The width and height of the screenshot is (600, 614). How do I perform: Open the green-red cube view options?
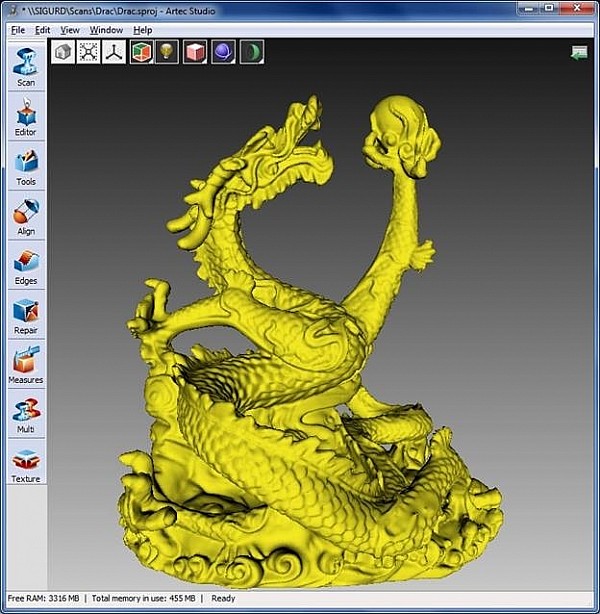141,52
